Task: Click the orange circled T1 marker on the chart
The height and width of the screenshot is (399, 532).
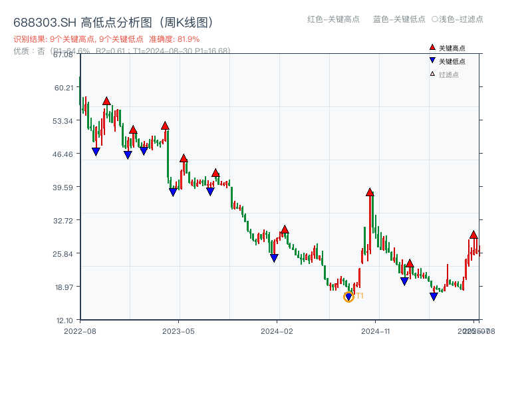Action: click(x=349, y=297)
